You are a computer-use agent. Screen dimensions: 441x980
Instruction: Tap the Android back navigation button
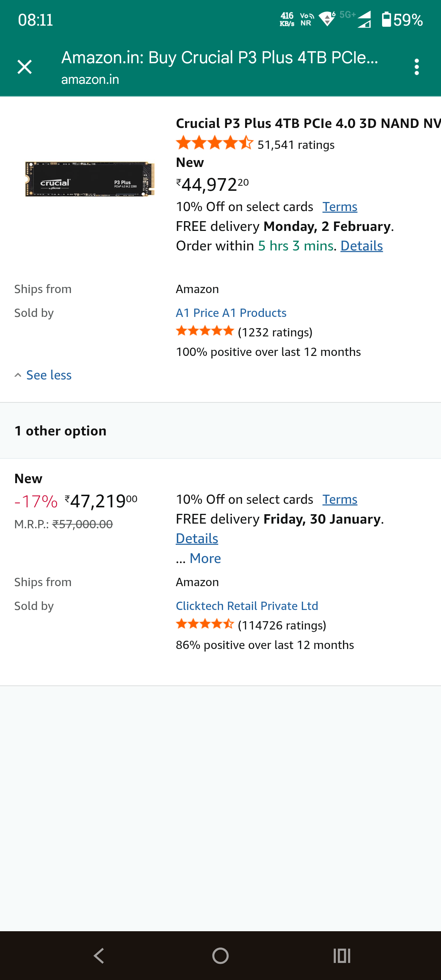tap(99, 955)
